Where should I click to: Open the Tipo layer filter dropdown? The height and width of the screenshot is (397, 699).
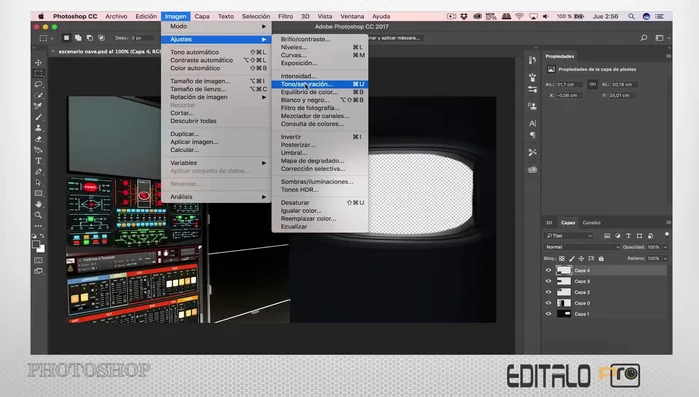pos(568,236)
